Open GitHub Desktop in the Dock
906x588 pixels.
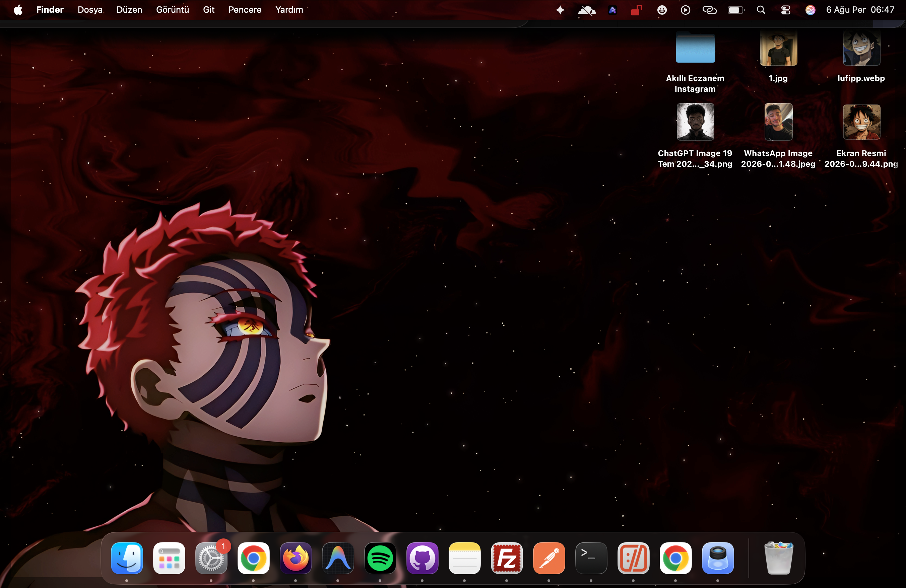click(423, 558)
